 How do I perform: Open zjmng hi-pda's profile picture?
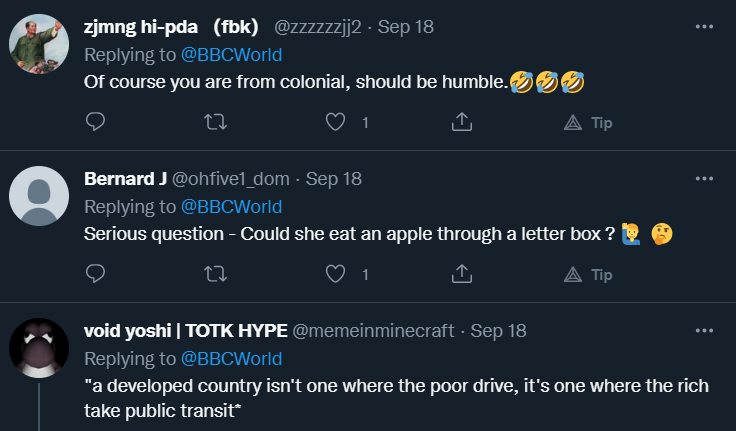tap(39, 45)
